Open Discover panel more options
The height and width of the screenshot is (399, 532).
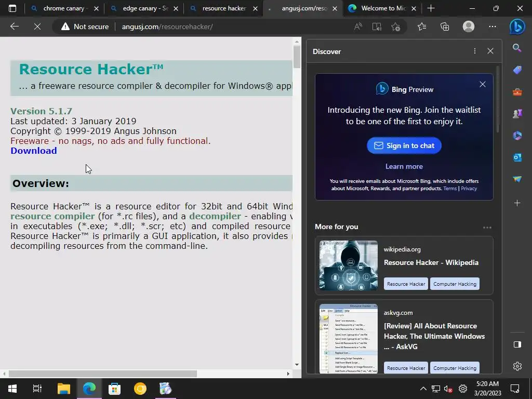click(475, 51)
